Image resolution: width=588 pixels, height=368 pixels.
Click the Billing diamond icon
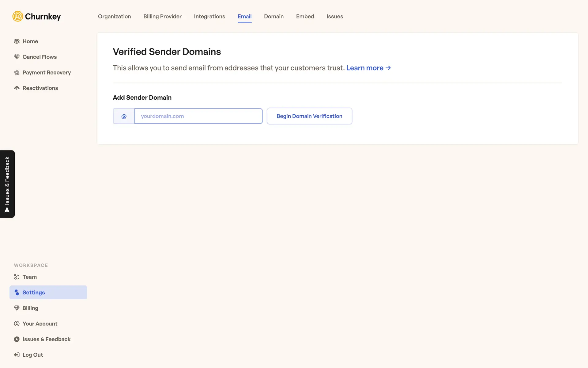[x=17, y=308]
